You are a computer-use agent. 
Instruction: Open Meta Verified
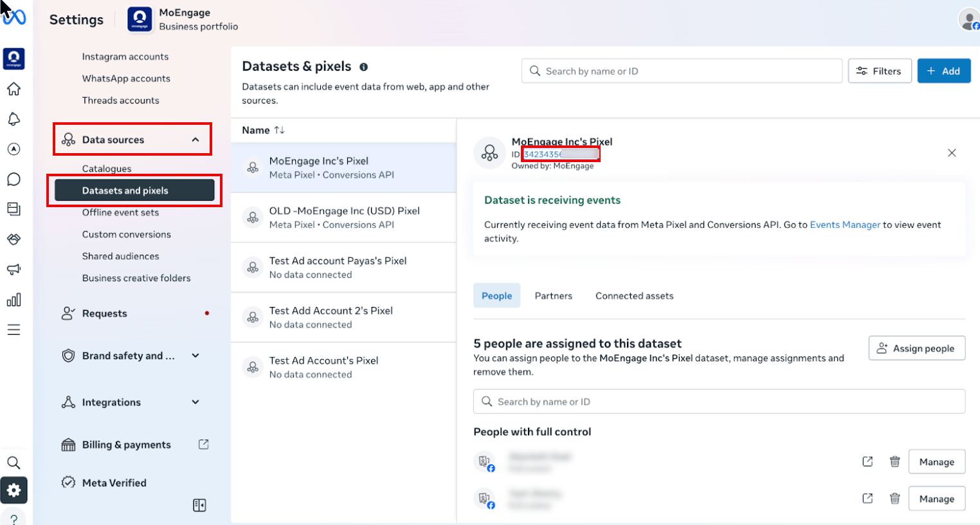pyautogui.click(x=114, y=483)
